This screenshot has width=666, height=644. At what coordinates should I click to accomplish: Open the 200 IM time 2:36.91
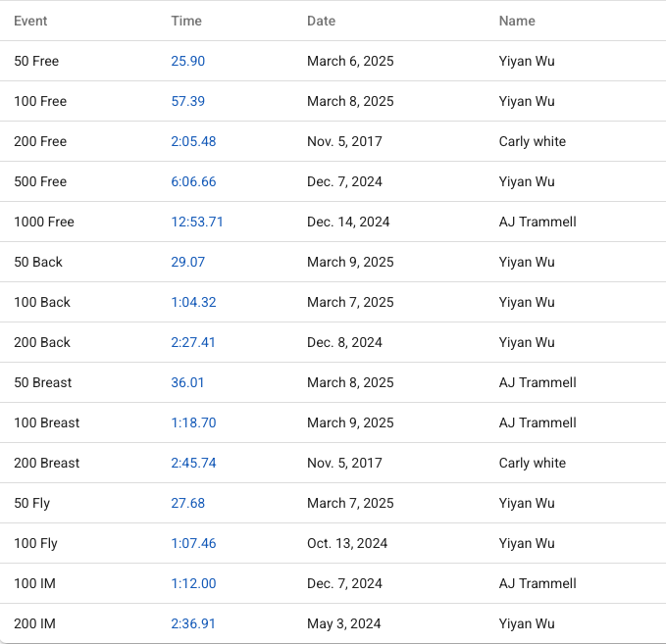[193, 623]
